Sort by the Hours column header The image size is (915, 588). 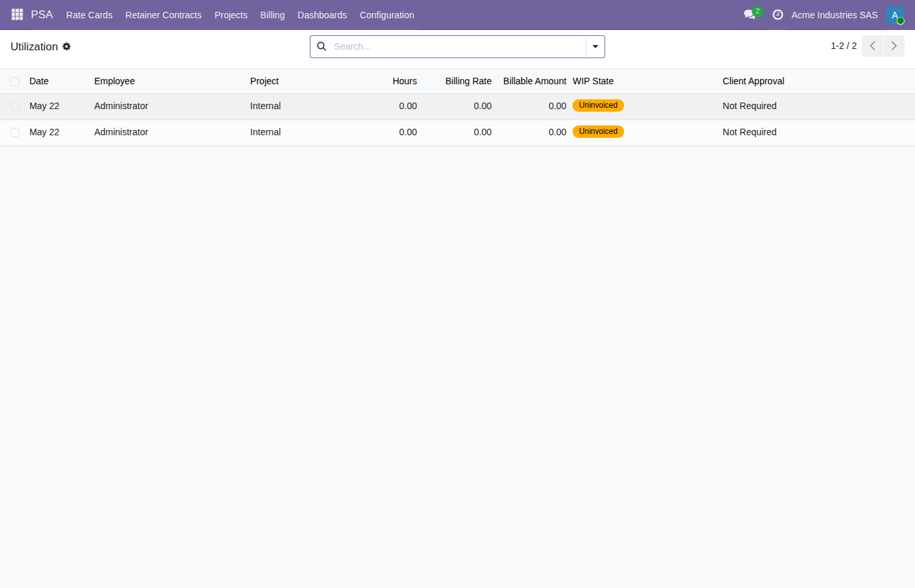pos(405,81)
